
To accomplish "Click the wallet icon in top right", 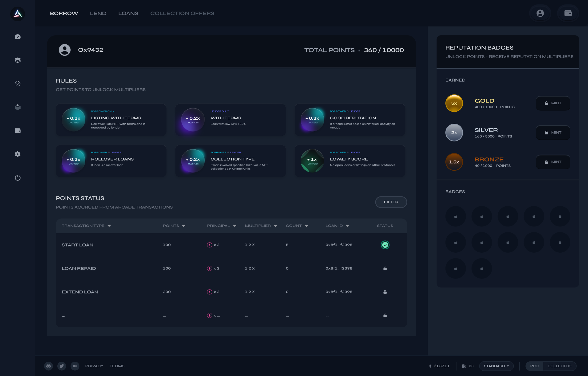I will (568, 13).
